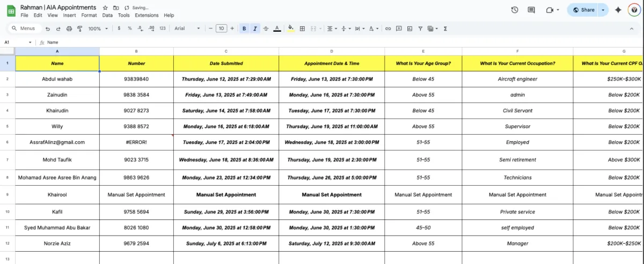Click the insert link icon

389,28
